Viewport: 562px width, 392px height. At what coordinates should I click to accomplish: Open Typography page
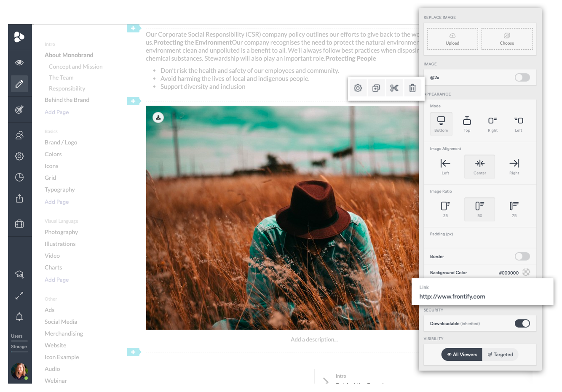coord(60,189)
